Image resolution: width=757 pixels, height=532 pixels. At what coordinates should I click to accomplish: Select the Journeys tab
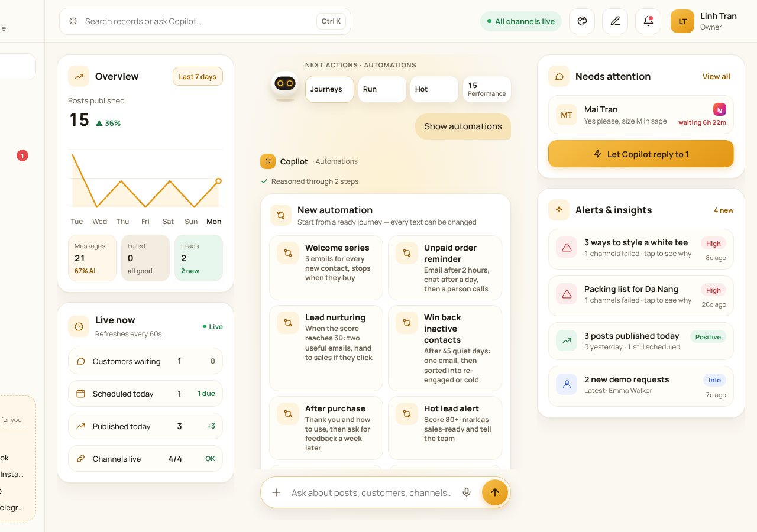point(329,89)
